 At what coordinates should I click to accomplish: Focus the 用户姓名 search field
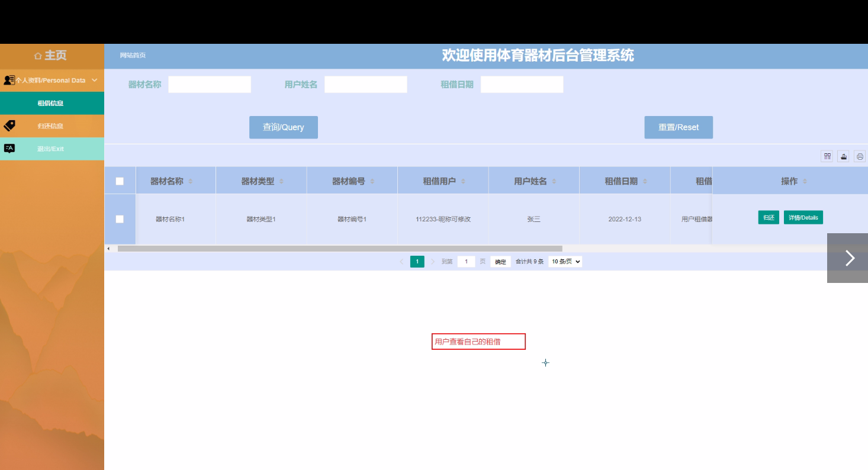pyautogui.click(x=366, y=85)
